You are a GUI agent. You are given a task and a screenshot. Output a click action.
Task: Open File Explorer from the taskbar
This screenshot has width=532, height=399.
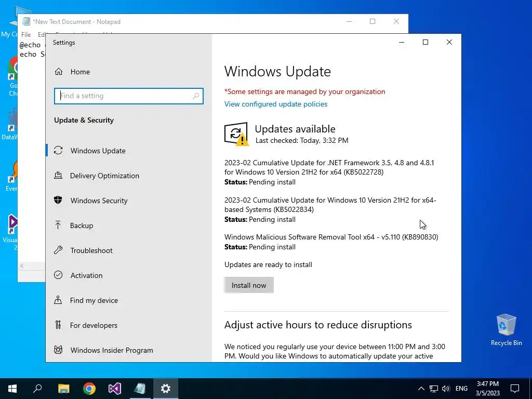[x=63, y=389]
